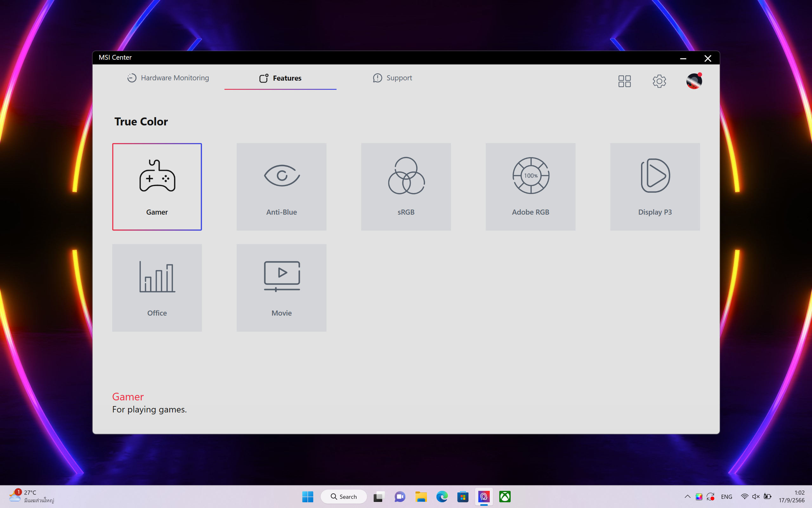Click the MSI Center taskbar icon
Image resolution: width=812 pixels, height=508 pixels.
tap(484, 497)
